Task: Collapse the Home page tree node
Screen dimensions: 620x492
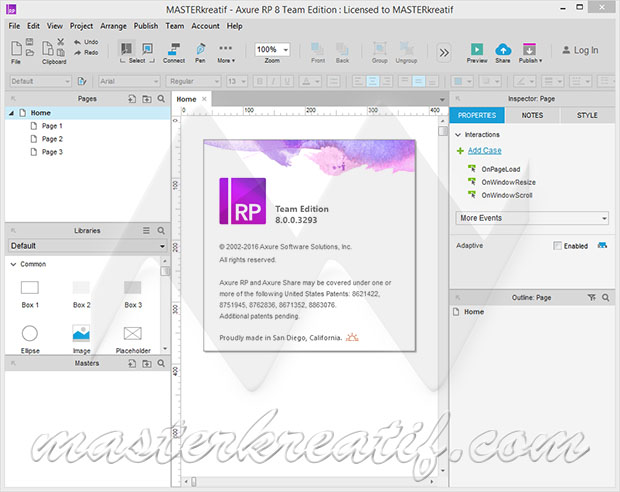Action: [x=12, y=113]
